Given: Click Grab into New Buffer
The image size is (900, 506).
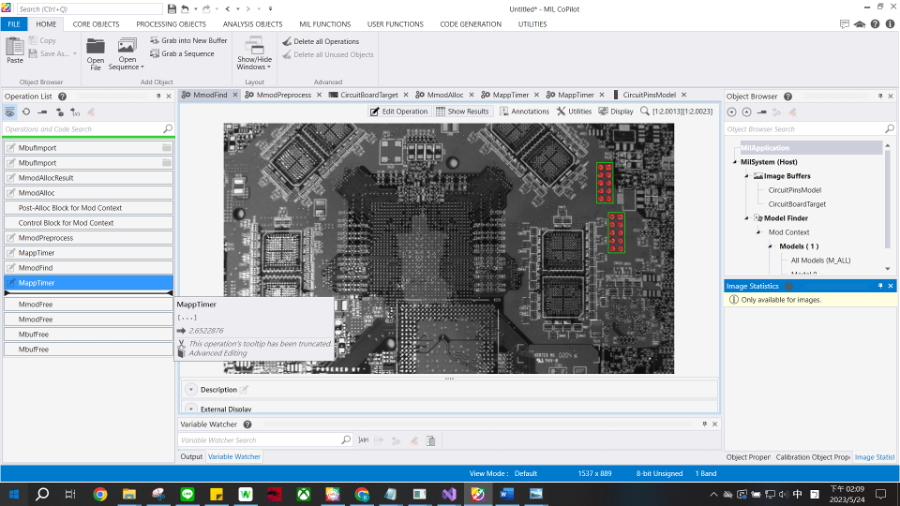Looking at the screenshot, I should click(188, 41).
